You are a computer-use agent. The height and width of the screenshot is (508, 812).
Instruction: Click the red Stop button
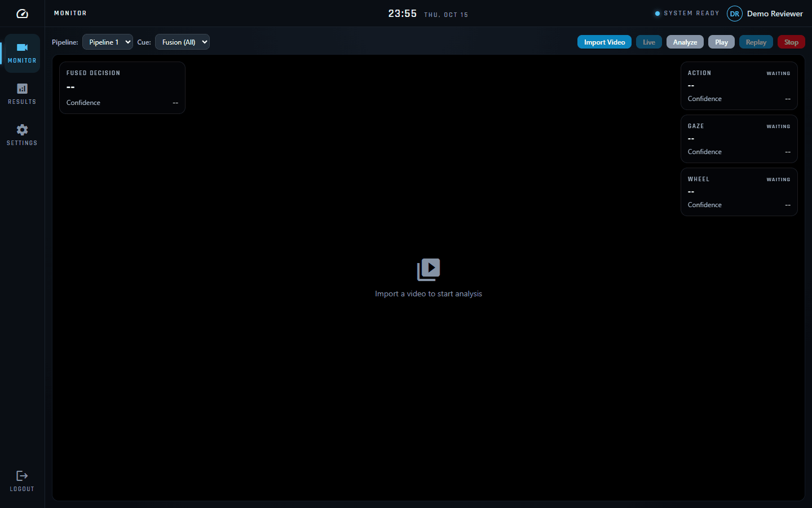pos(791,42)
